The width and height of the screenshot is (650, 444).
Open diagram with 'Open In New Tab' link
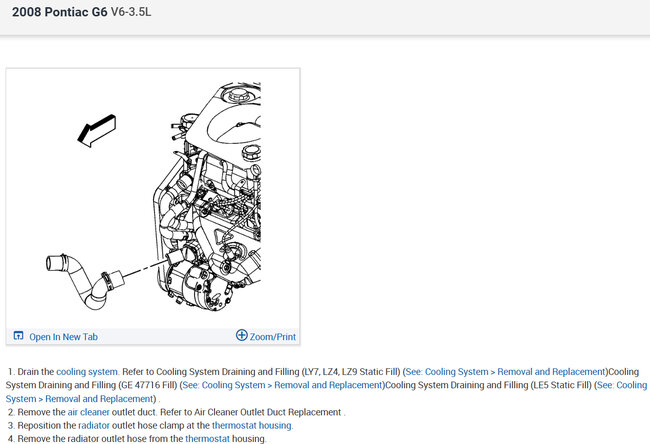pos(63,337)
